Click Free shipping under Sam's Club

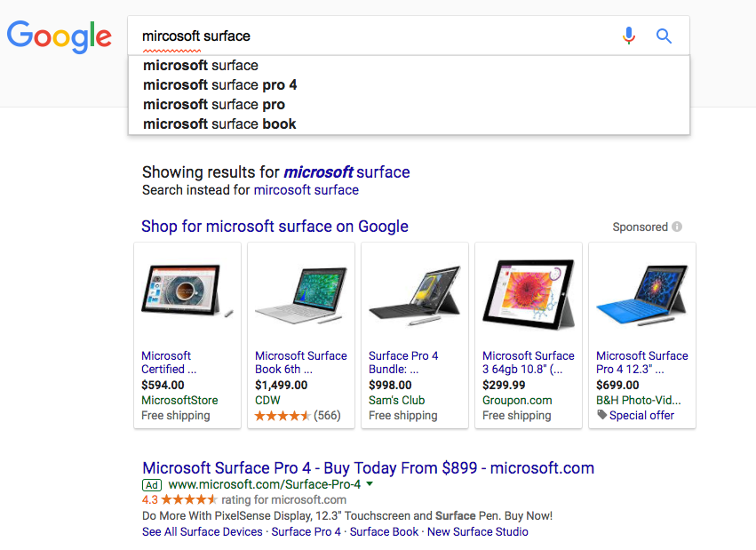click(x=403, y=416)
